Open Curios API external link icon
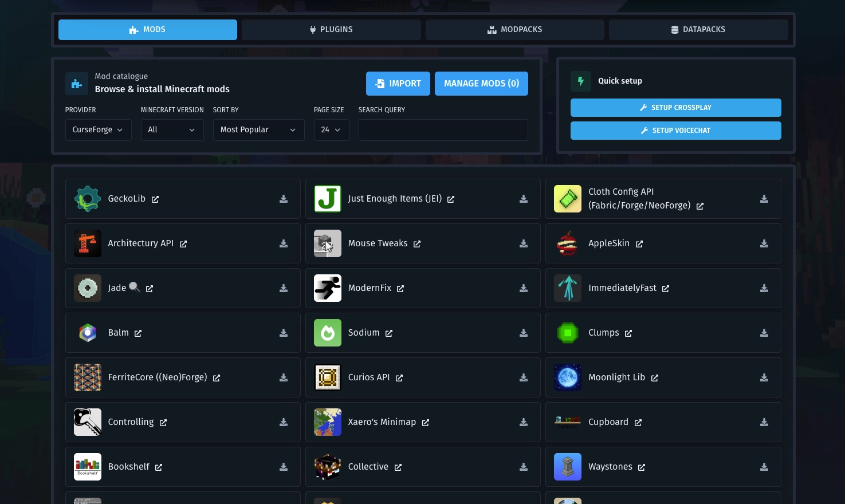The height and width of the screenshot is (504, 845). pyautogui.click(x=399, y=378)
